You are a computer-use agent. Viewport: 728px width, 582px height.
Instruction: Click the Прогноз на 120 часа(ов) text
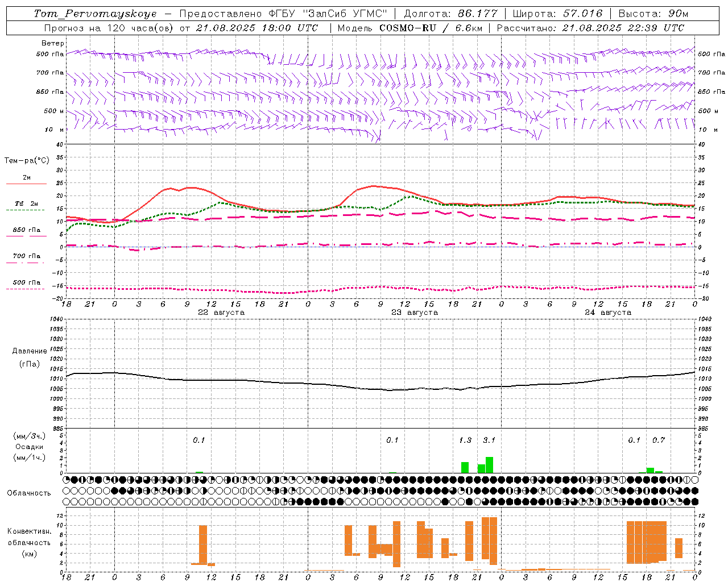click(x=109, y=28)
